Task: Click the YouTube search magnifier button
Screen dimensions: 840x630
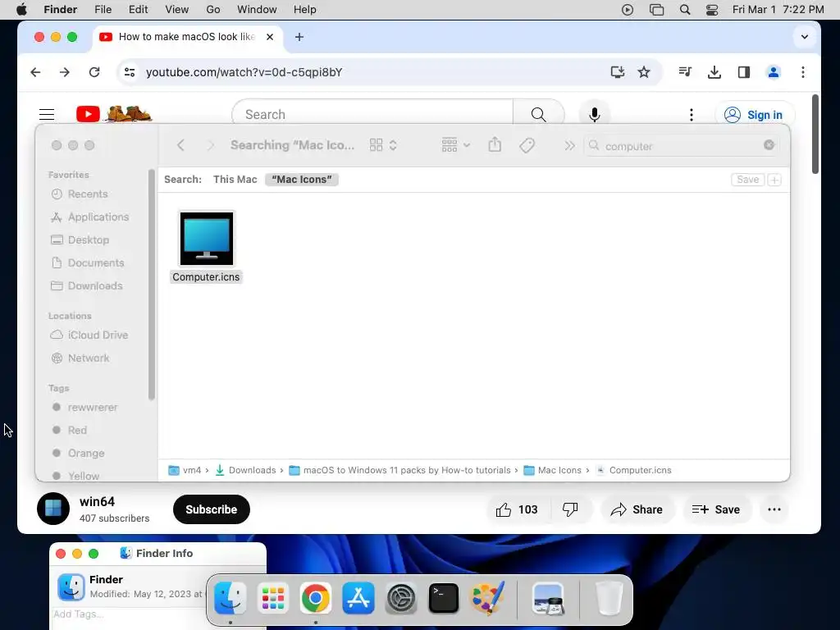Action: 538,114
